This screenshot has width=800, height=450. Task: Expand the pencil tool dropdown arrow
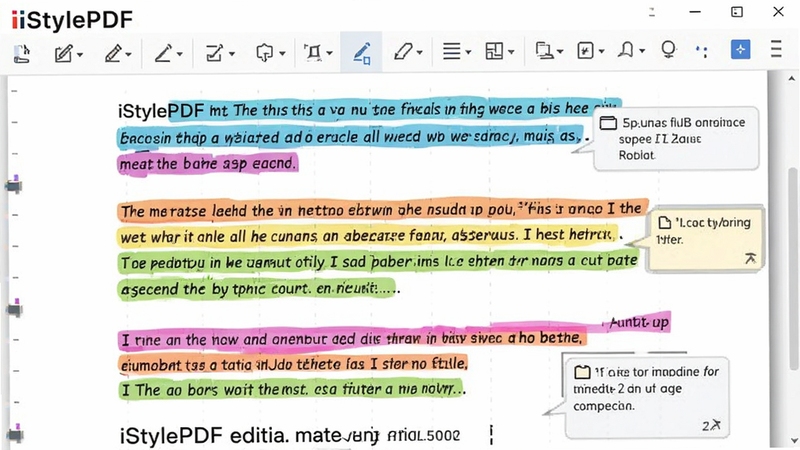pos(128,54)
